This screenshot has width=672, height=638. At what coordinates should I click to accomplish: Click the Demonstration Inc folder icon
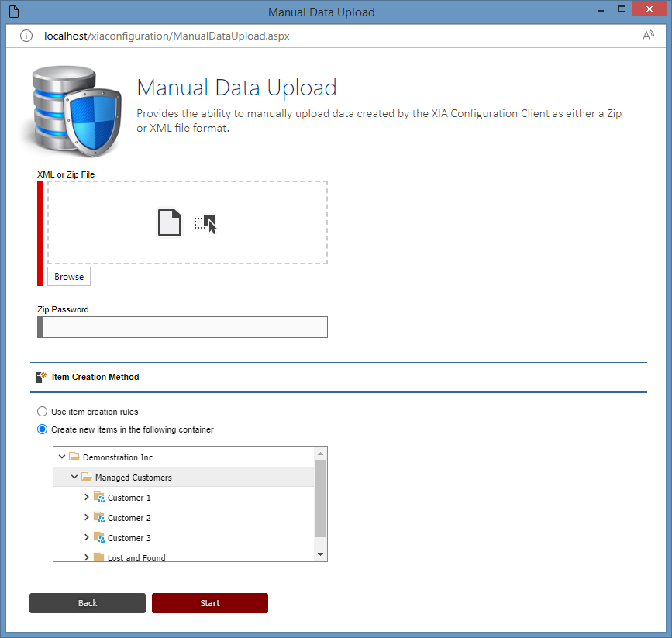click(74, 456)
